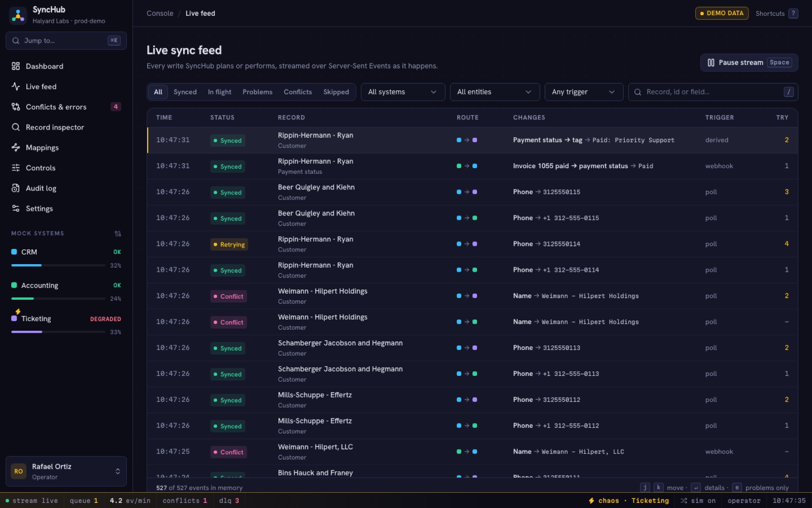812x508 pixels.
Task: Open Settings in the sidebar
Action: click(66, 208)
